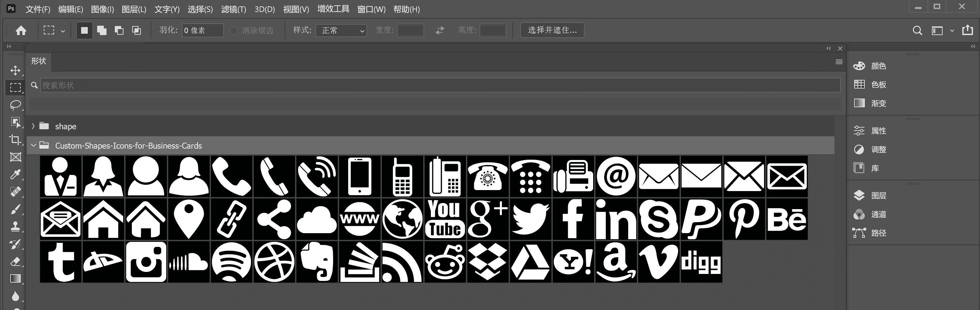Screen dimensions: 980x310
Task: Select the Eraser tool
Action: (x=15, y=262)
